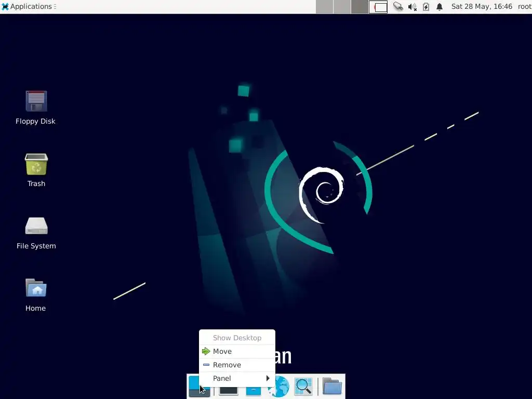Click the clock showing Sat 28 May, 16:46

(x=482, y=6)
